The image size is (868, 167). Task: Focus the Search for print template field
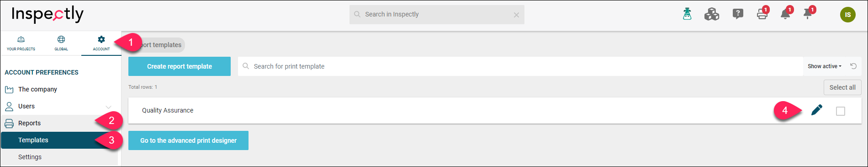pos(520,66)
